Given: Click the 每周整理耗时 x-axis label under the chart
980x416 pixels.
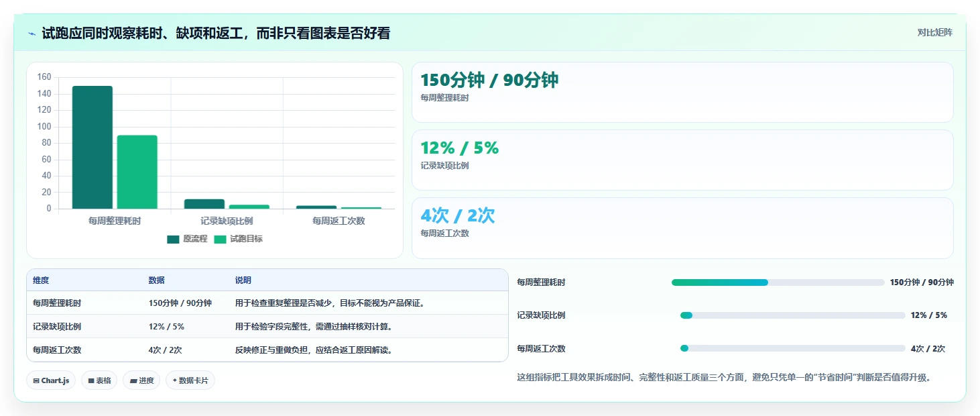Looking at the screenshot, I should 115,221.
